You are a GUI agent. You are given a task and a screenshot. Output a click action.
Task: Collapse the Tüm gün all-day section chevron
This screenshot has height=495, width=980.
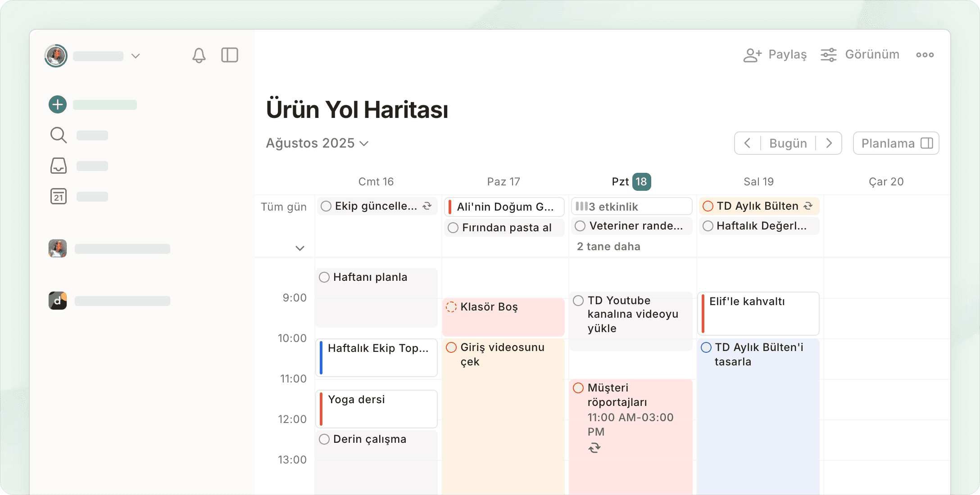(x=300, y=248)
